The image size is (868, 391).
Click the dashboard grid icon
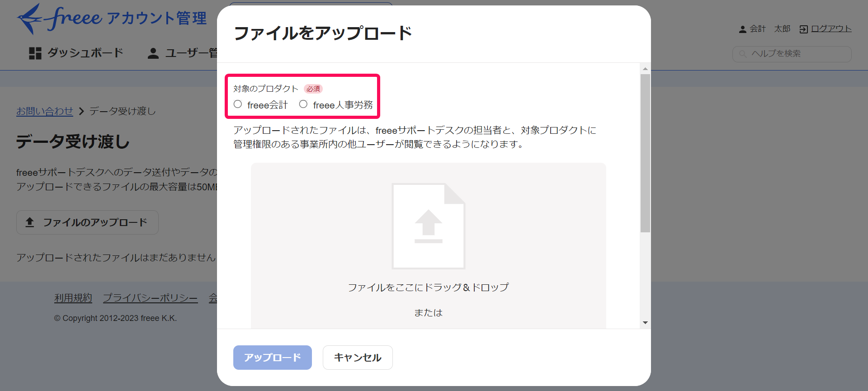(35, 53)
